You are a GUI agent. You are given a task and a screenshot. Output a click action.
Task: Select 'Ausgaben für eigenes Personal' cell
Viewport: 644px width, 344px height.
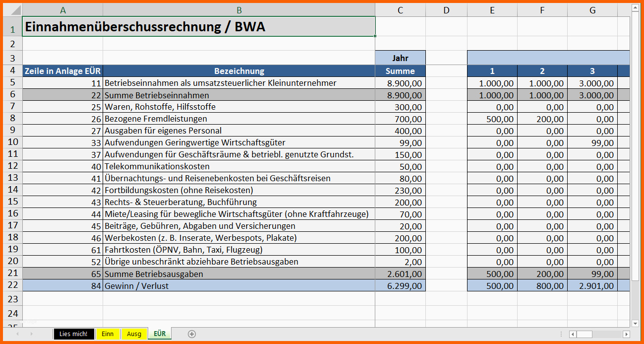pos(239,131)
